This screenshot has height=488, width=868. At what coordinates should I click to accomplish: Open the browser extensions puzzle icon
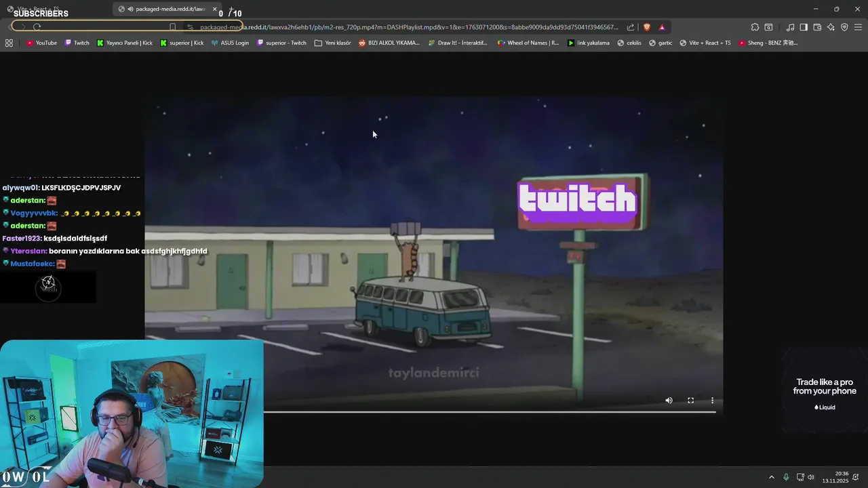(755, 27)
